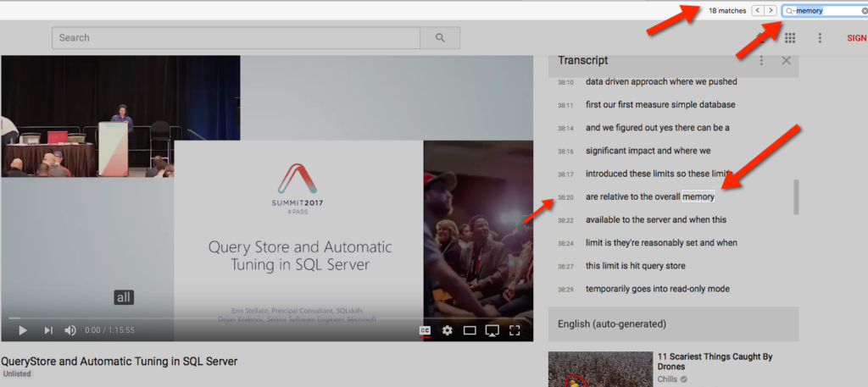This screenshot has width=868, height=387.
Task: Click the YouTube Search input field
Action: pos(236,38)
